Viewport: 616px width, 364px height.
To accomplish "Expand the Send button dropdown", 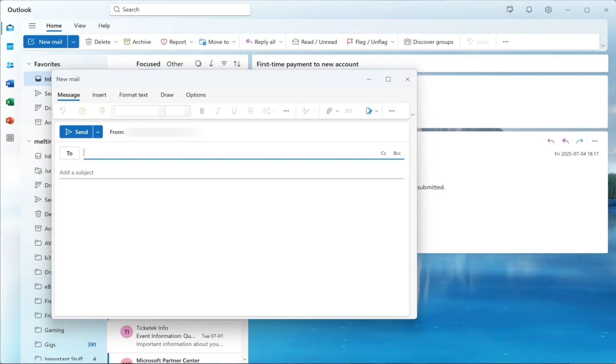I will click(98, 132).
